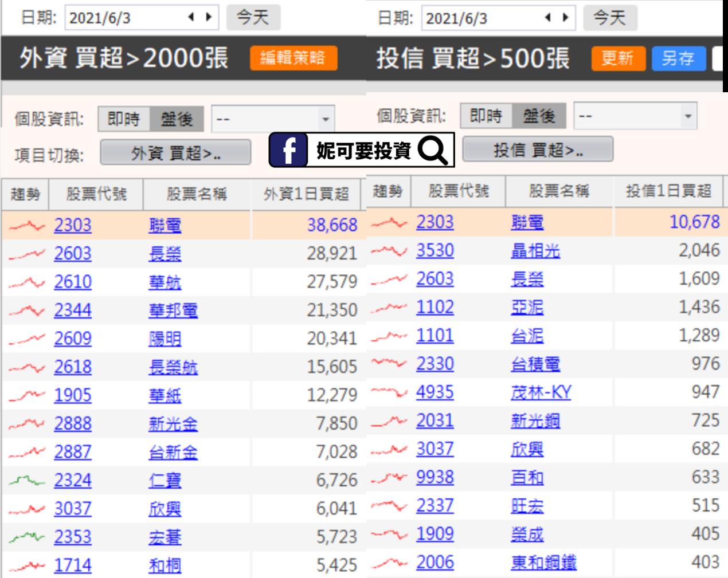The image size is (728, 578).
Task: Open the trend chart icon for 台積電
Action: click(389, 364)
